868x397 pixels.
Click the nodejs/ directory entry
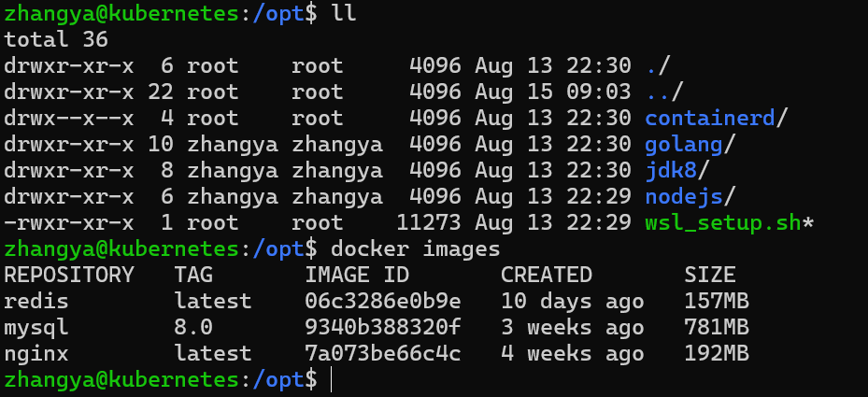click(x=690, y=197)
